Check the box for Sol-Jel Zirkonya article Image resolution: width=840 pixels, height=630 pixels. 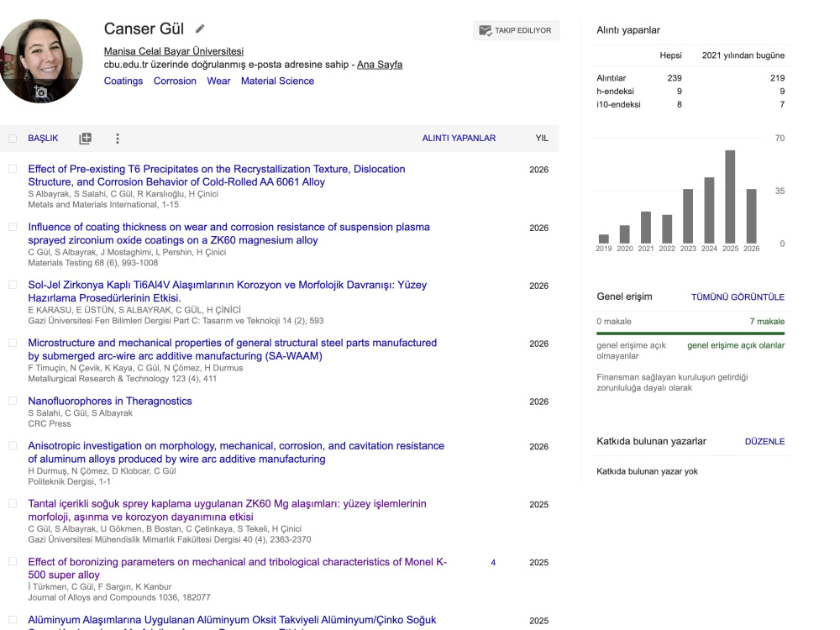13,285
